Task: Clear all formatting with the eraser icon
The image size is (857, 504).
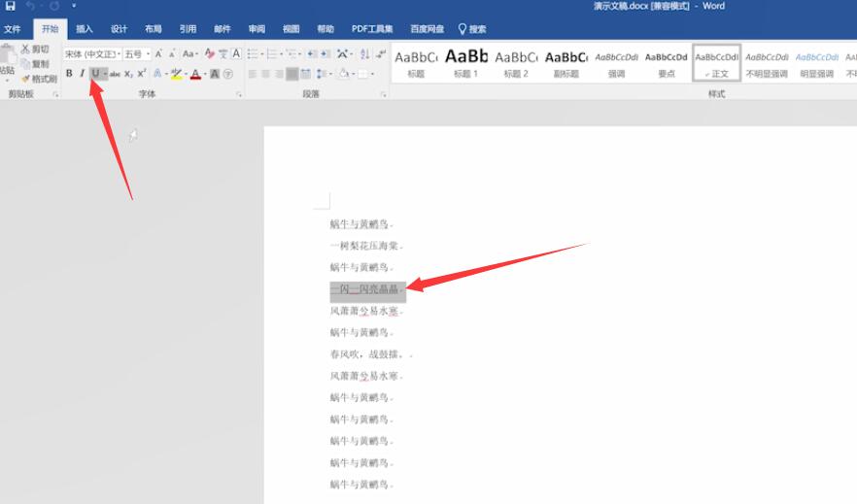Action: point(209,53)
